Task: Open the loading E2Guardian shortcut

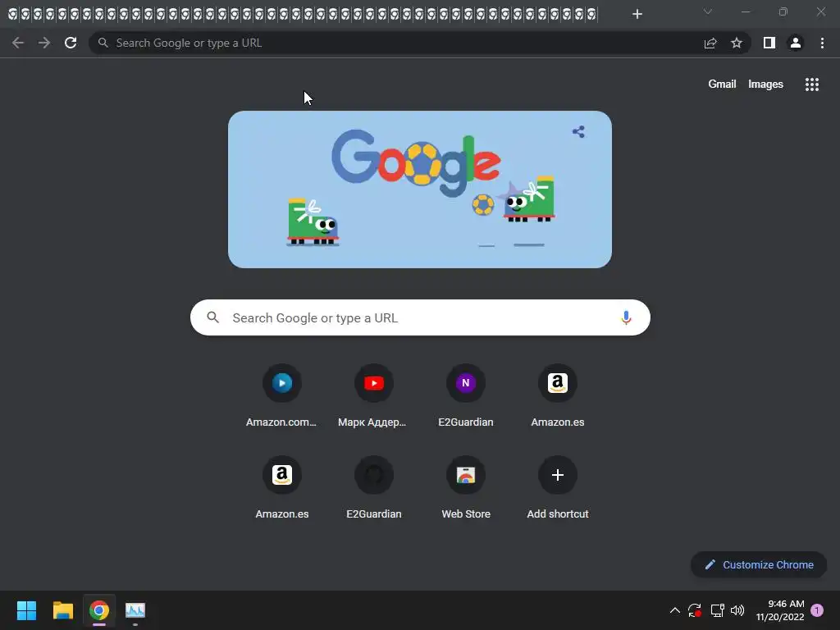Action: click(373, 488)
